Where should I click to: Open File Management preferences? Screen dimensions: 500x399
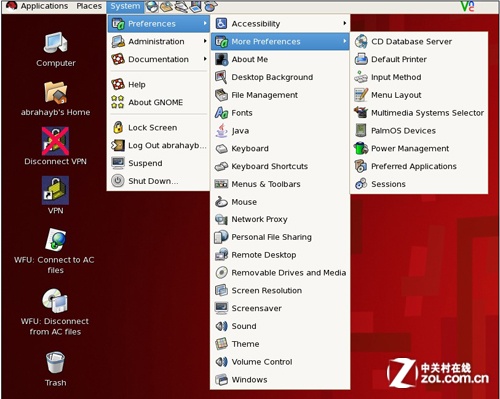280,95
